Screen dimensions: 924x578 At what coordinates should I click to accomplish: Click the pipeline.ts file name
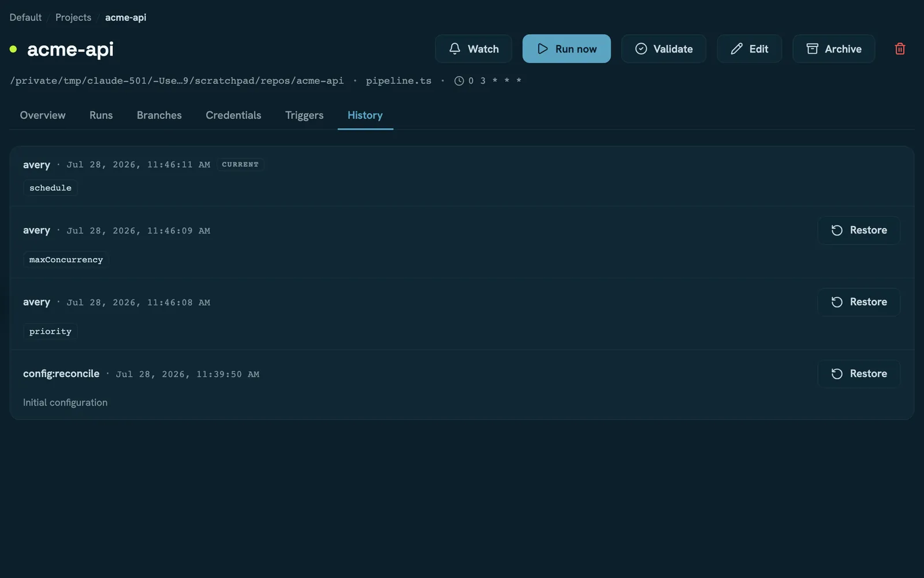pyautogui.click(x=398, y=81)
